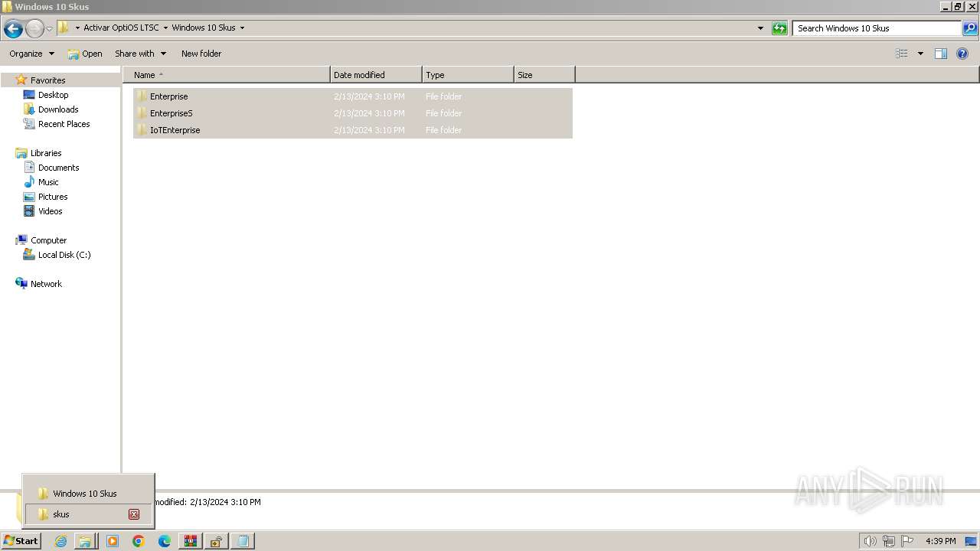The width and height of the screenshot is (980, 551).
Task: Click the network tray icon
Action: [x=889, y=541]
